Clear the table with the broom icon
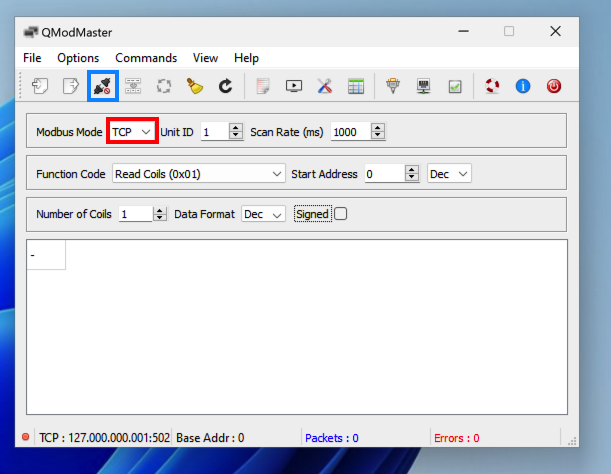This screenshot has height=474, width=611. (x=194, y=86)
